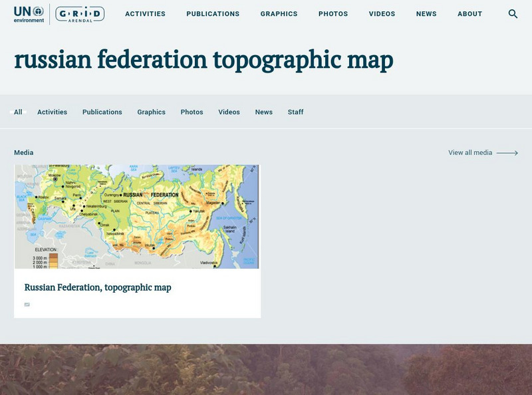
Task: Select the All filter
Action: tap(18, 112)
